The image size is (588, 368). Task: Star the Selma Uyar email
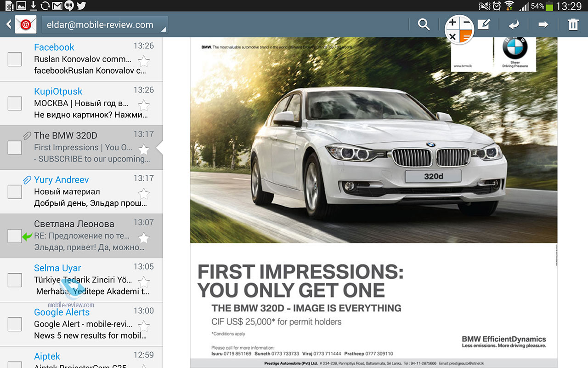coord(144,282)
